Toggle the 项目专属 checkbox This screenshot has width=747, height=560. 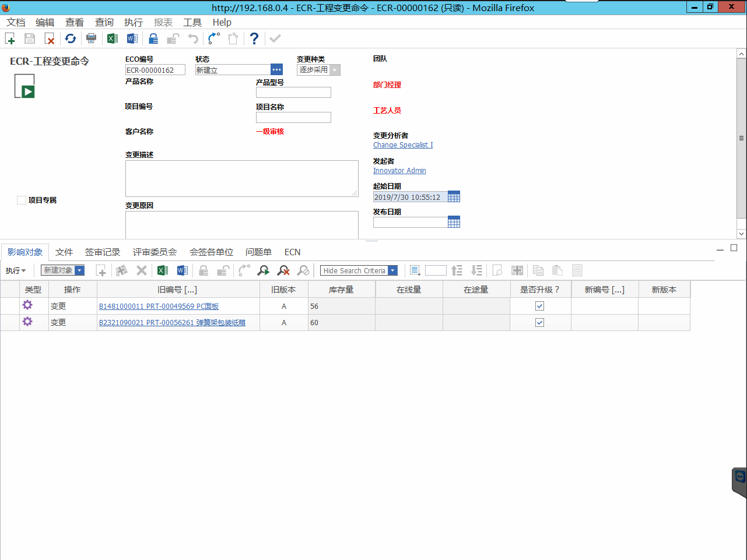click(x=22, y=200)
